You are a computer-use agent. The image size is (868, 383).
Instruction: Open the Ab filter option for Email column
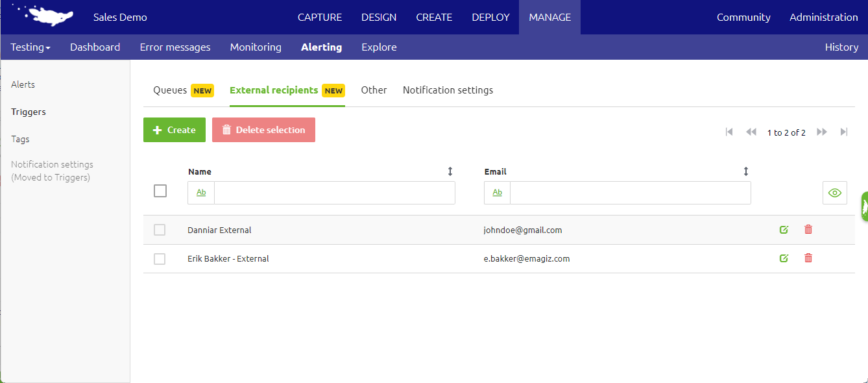click(x=496, y=192)
